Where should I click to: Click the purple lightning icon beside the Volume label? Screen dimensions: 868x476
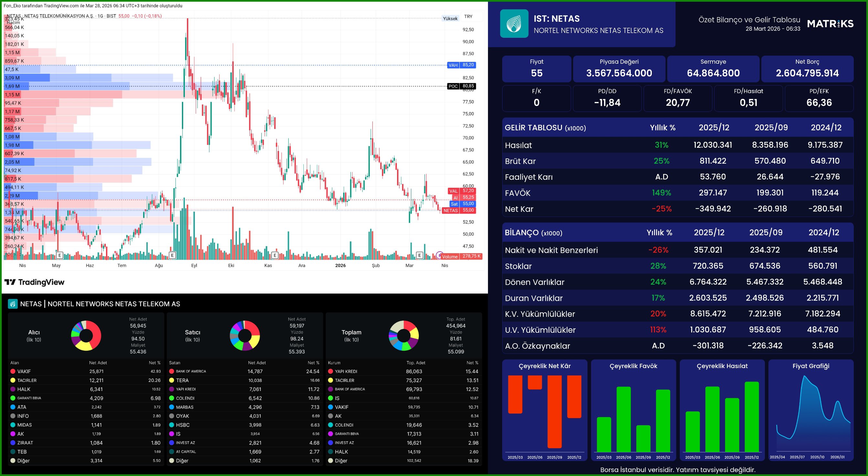439,255
